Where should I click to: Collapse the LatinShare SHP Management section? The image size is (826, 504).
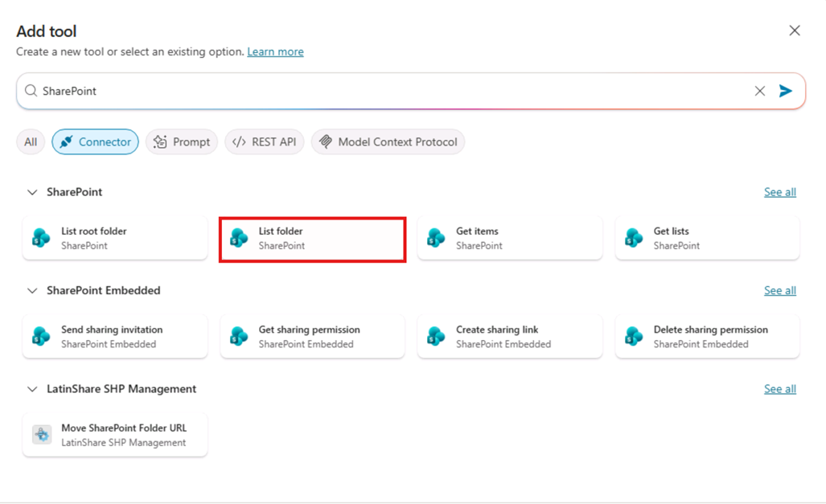[x=32, y=389]
